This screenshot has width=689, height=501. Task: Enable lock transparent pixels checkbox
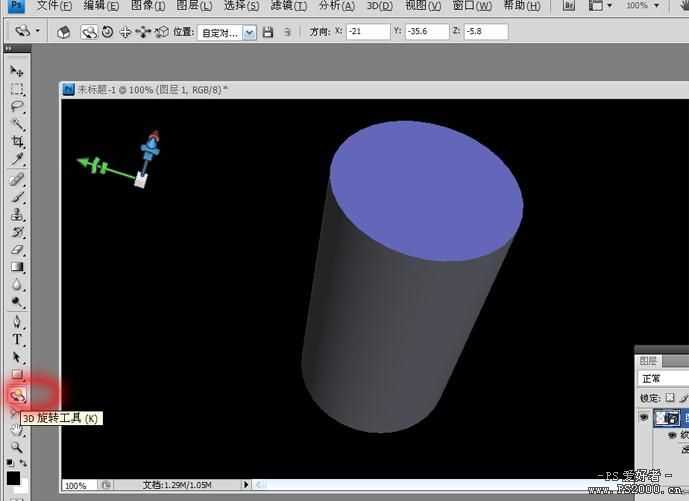[x=671, y=397]
